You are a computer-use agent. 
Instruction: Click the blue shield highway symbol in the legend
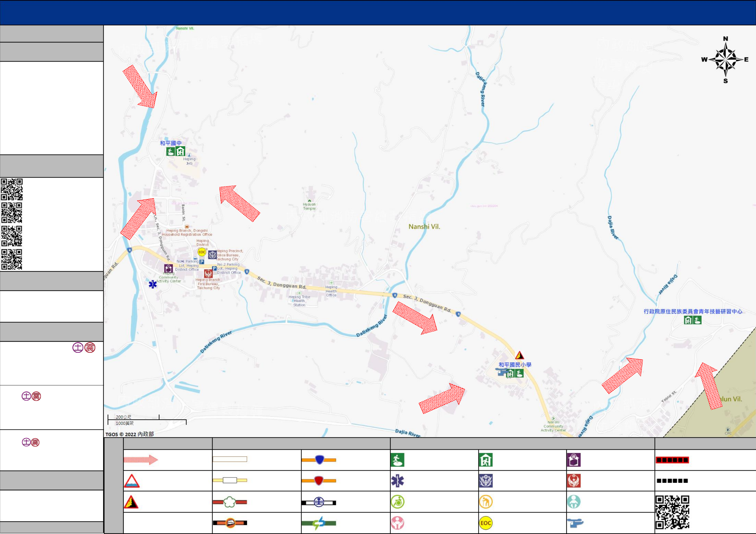pos(319,460)
